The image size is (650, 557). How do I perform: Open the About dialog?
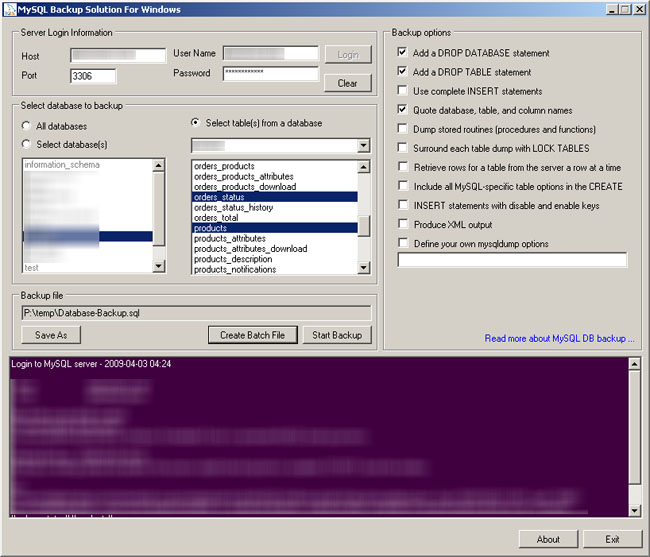pyautogui.click(x=548, y=539)
